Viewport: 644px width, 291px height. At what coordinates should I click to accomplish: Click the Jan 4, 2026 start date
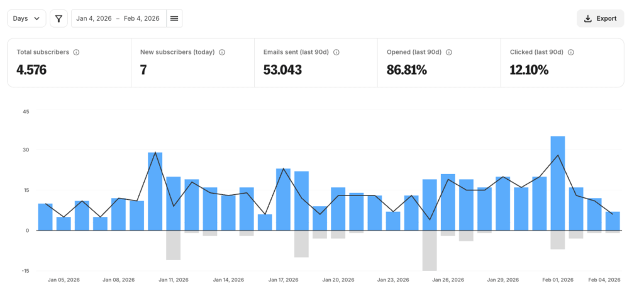click(94, 19)
